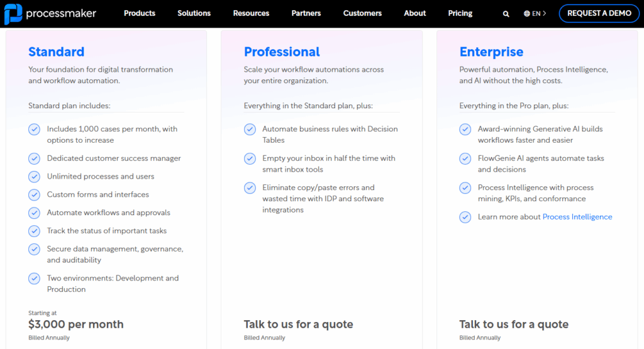Click checkmark beside Secure data management
644x349 pixels.
point(34,249)
